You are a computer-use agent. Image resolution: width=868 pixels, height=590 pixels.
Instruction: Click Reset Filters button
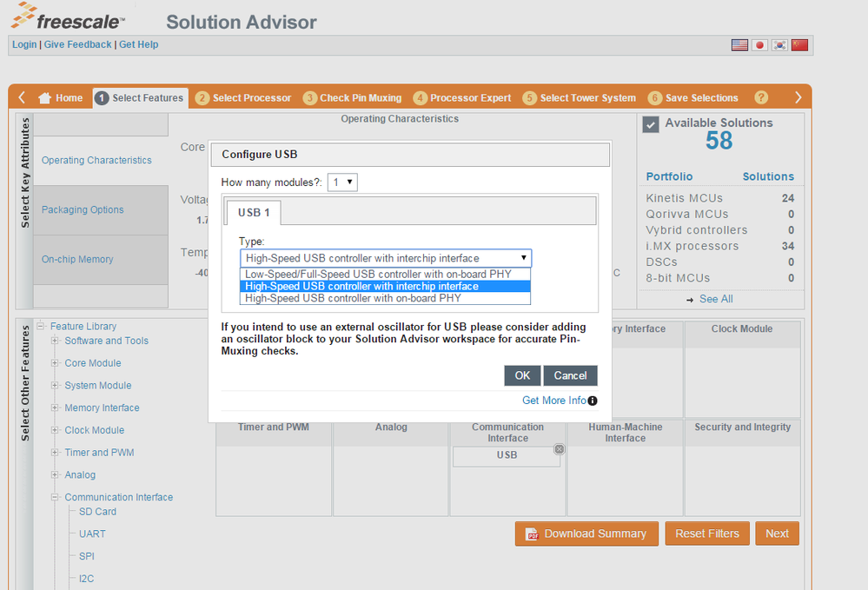click(x=707, y=534)
